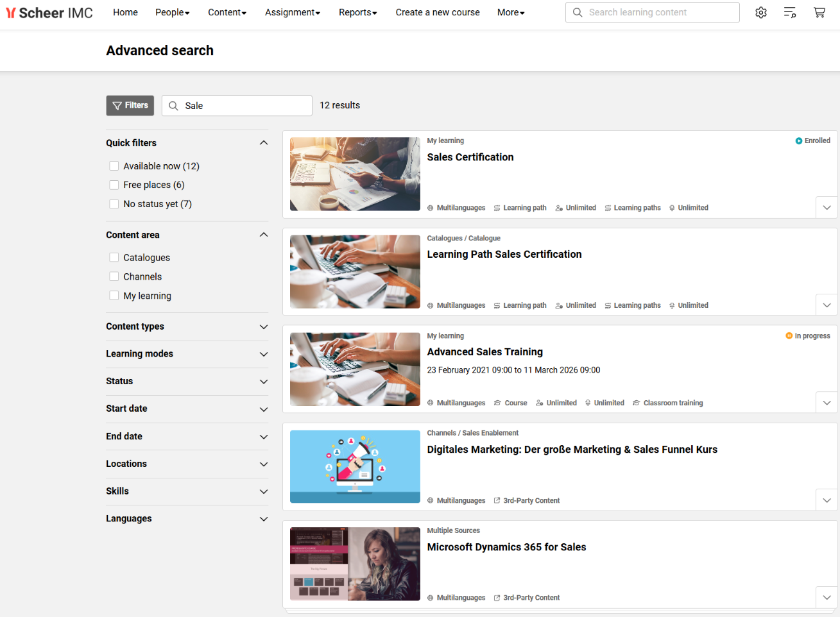Click the shopping cart icon

pos(819,12)
